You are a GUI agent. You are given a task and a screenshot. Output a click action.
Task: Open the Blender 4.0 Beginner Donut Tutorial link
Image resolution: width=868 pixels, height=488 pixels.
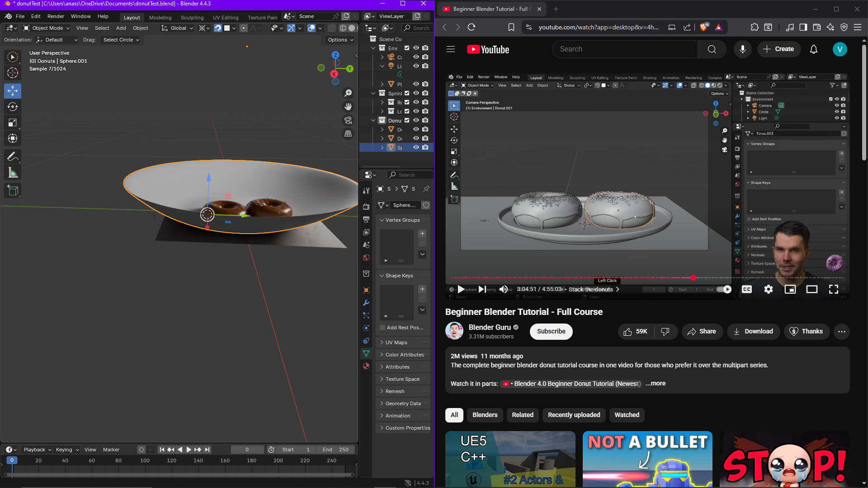pos(572,384)
